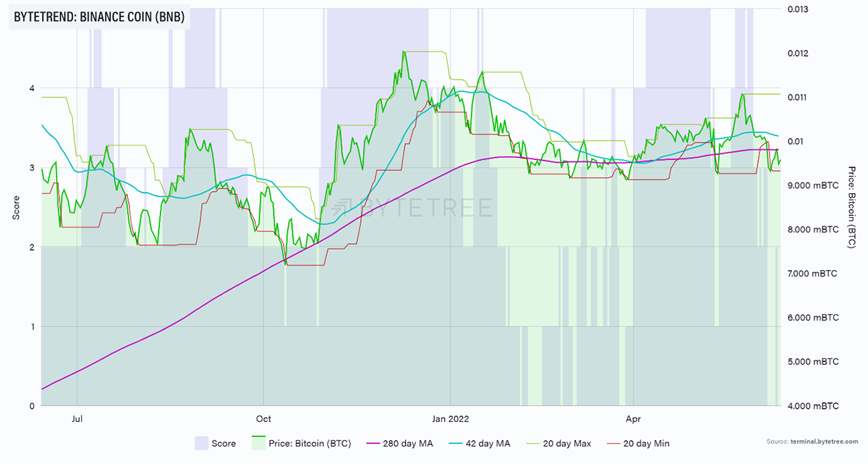This screenshot has height=464, width=868.
Task: Click the price axis tick '0.011'
Action: (797, 98)
